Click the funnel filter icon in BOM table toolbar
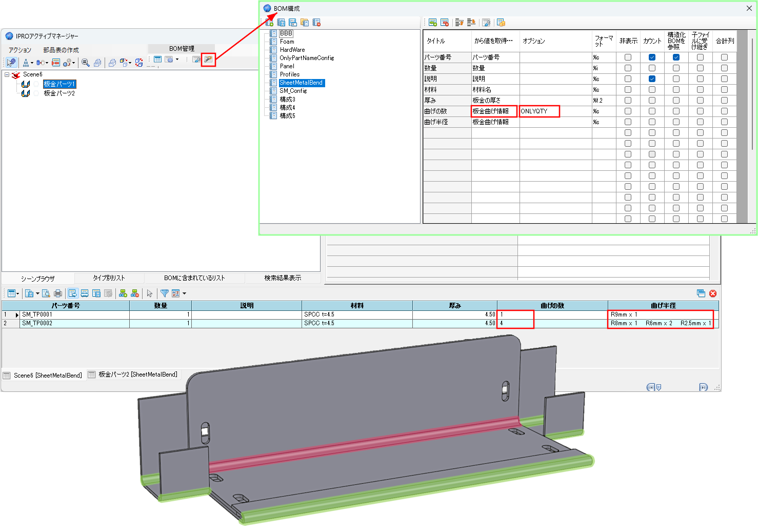 165,293
